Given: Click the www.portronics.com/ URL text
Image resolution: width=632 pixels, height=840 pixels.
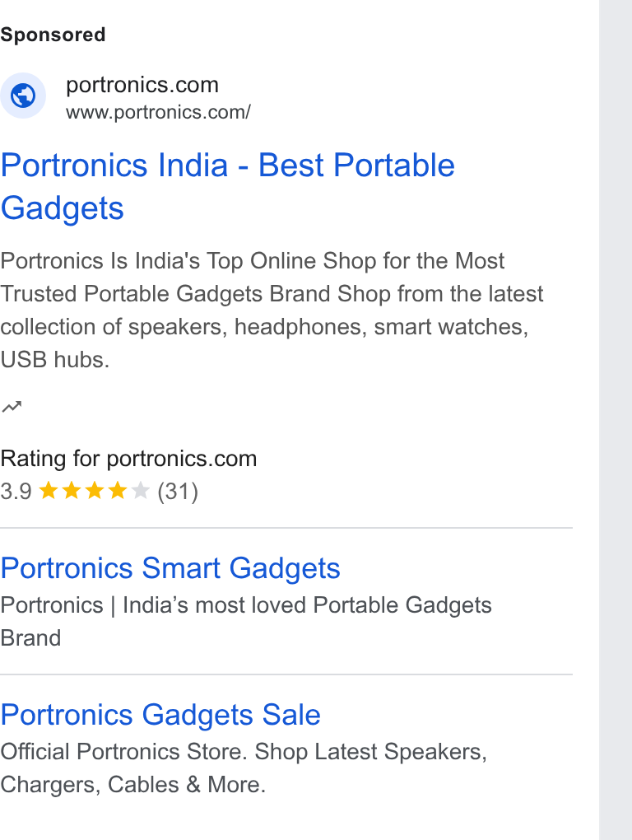Looking at the screenshot, I should (158, 113).
